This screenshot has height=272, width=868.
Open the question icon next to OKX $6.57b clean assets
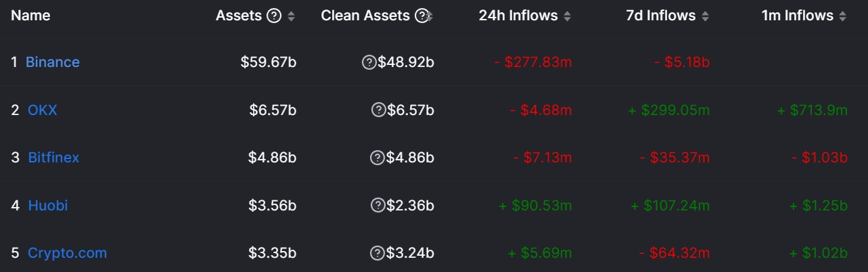tap(379, 110)
